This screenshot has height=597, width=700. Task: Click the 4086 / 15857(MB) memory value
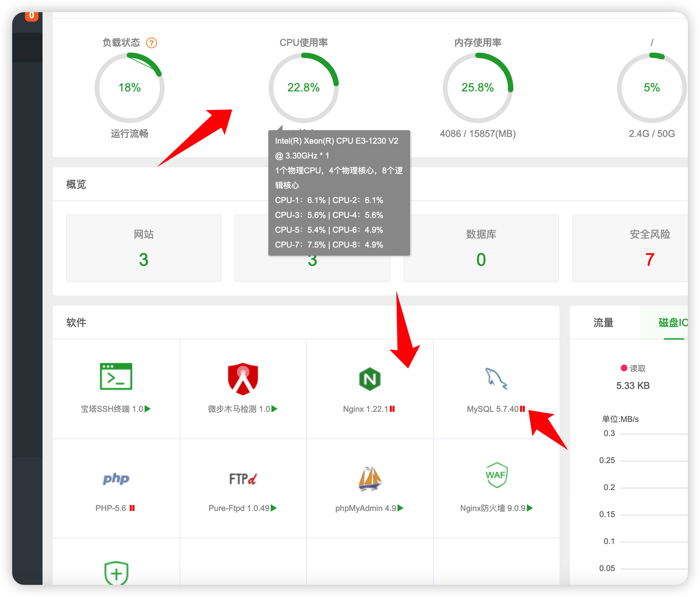click(x=478, y=134)
